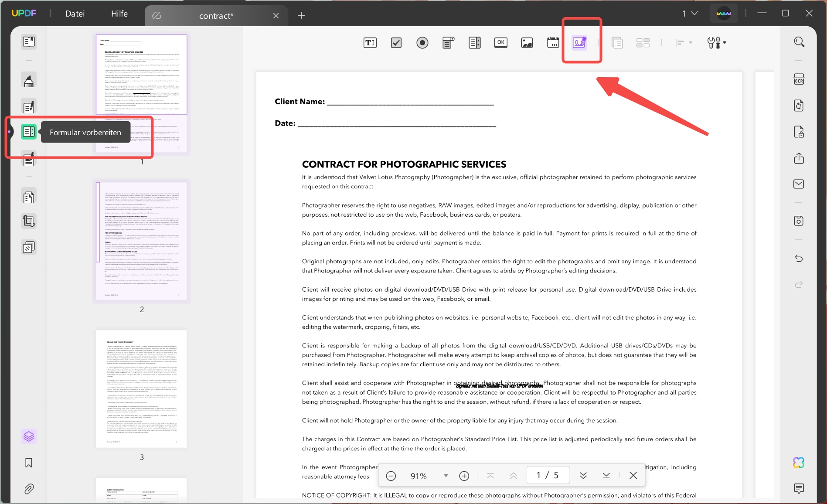827x504 pixels.
Task: Open the Bookmarks panel
Action: click(x=29, y=463)
